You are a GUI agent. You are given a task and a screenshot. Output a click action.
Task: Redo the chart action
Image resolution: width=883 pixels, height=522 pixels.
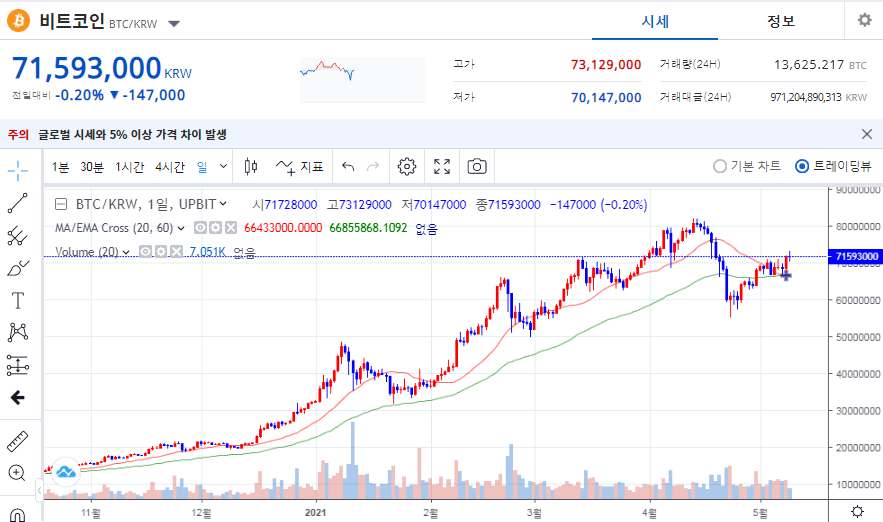pos(373,167)
